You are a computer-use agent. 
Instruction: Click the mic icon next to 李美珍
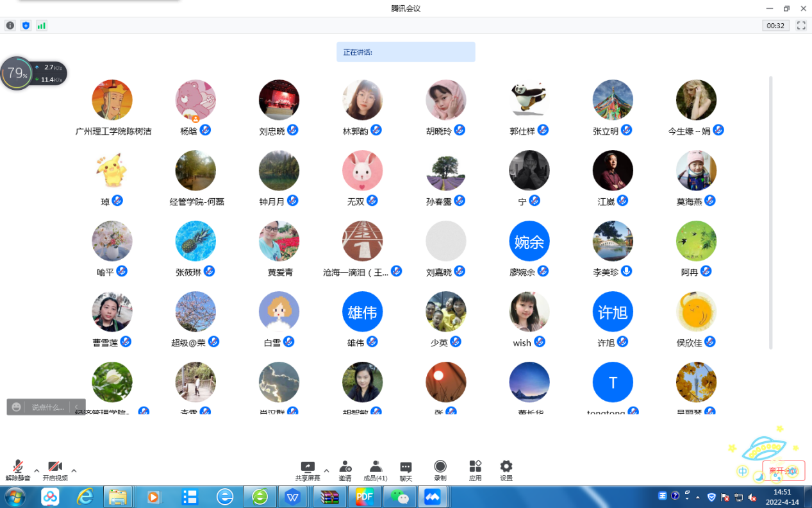pos(627,271)
